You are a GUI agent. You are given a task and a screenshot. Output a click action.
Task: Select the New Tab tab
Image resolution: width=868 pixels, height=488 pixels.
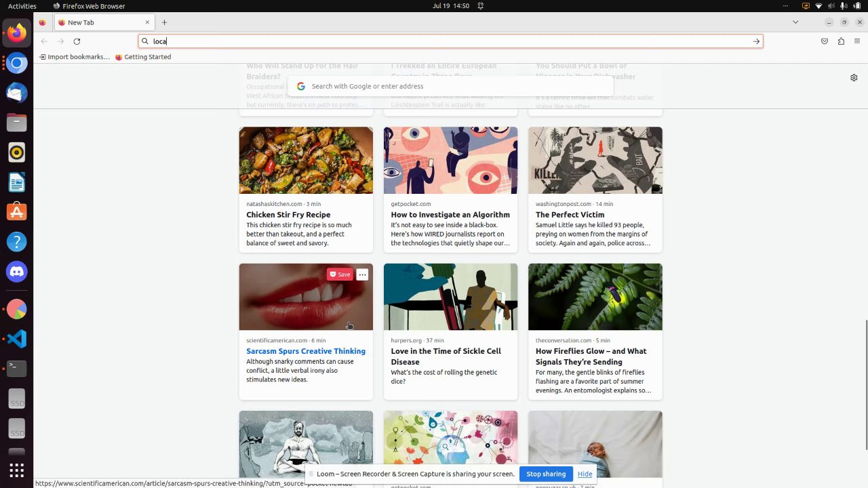pyautogui.click(x=103, y=22)
